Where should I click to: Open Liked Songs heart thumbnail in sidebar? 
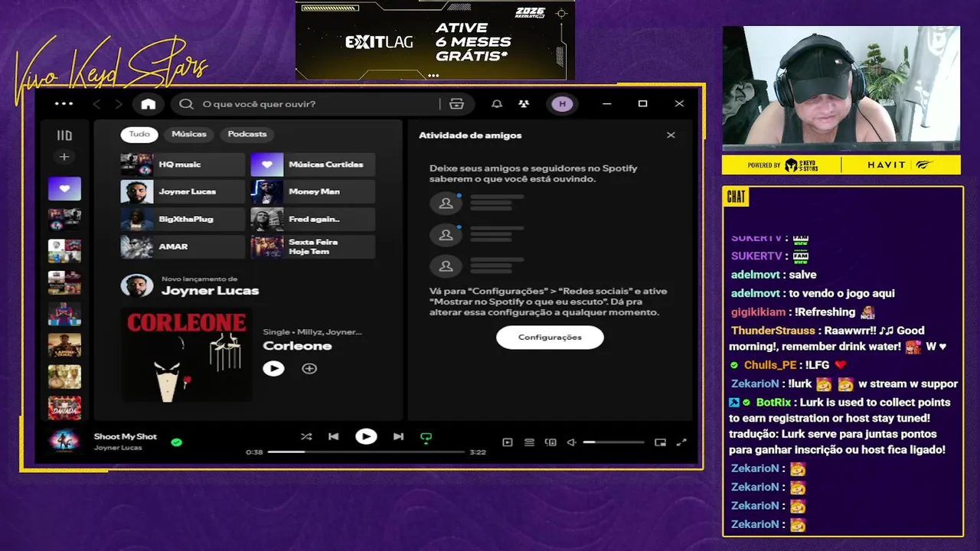(64, 188)
